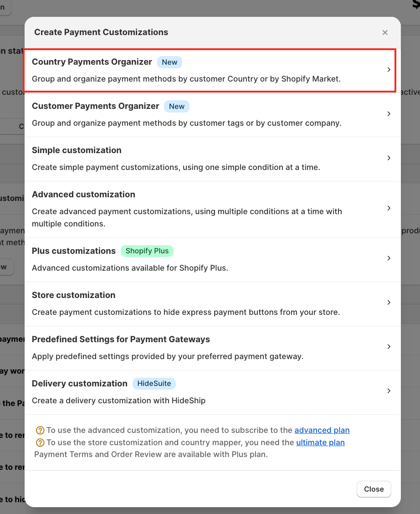
Task: Click the HideSuite badge
Action: [154, 384]
